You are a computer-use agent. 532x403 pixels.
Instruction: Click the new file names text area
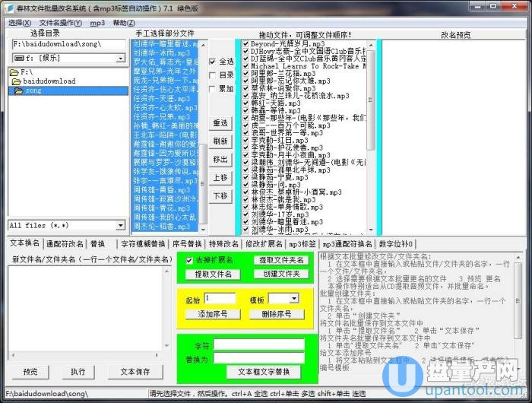(85, 309)
